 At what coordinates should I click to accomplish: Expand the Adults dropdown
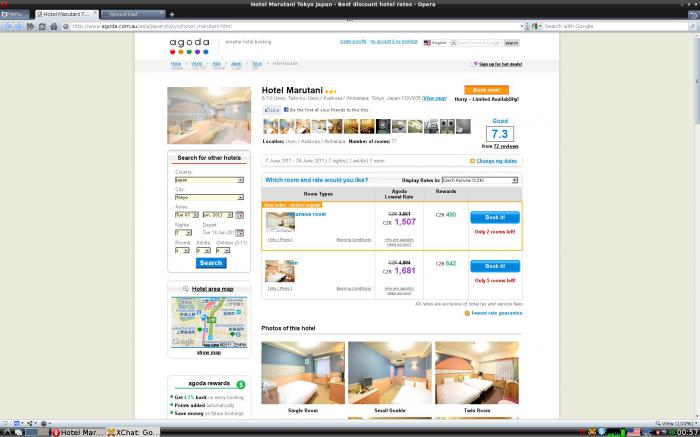203,250
